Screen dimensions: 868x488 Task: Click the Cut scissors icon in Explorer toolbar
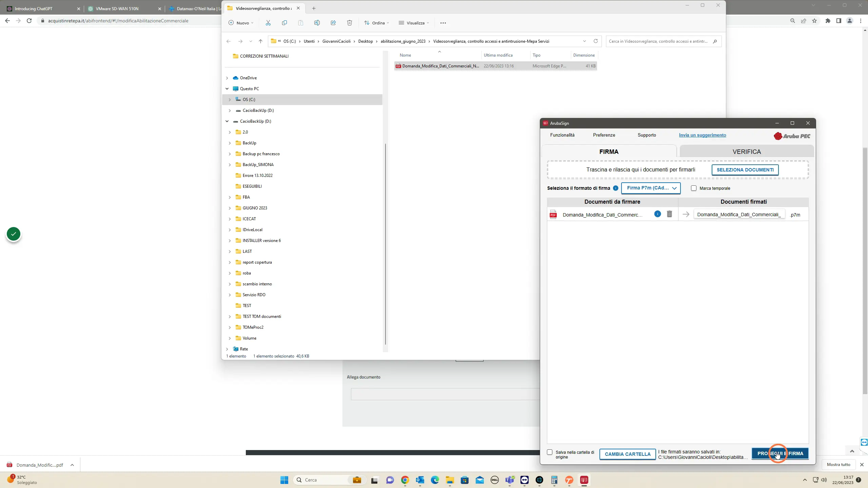[x=268, y=23]
